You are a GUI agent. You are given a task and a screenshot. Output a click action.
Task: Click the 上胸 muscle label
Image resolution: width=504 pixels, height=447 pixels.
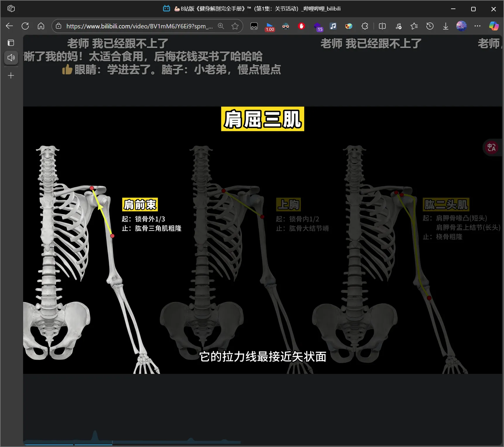(289, 204)
